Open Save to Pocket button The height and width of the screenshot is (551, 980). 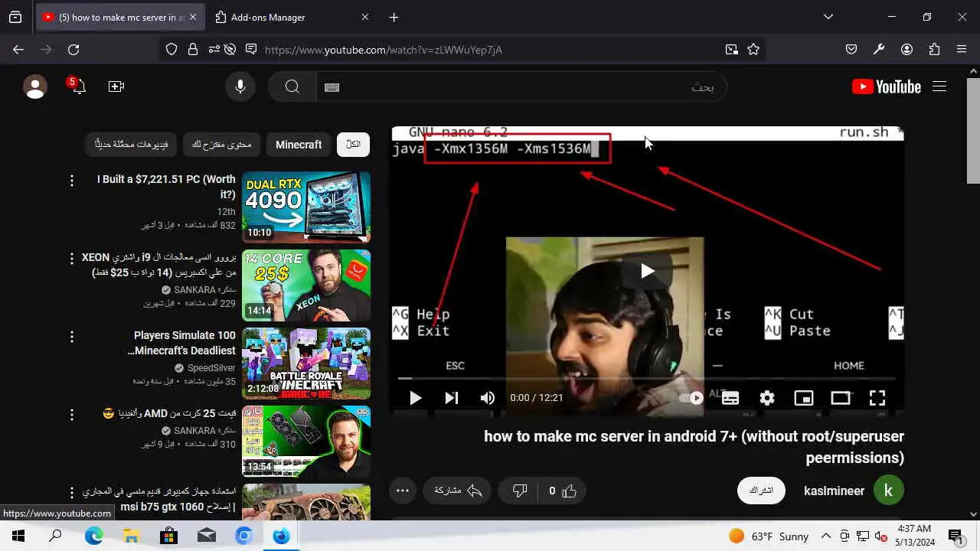click(851, 49)
